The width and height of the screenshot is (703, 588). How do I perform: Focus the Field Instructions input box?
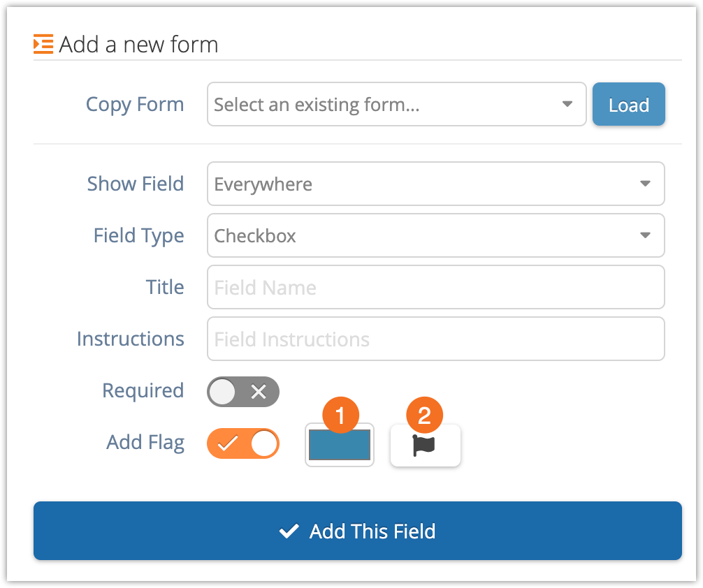click(435, 339)
